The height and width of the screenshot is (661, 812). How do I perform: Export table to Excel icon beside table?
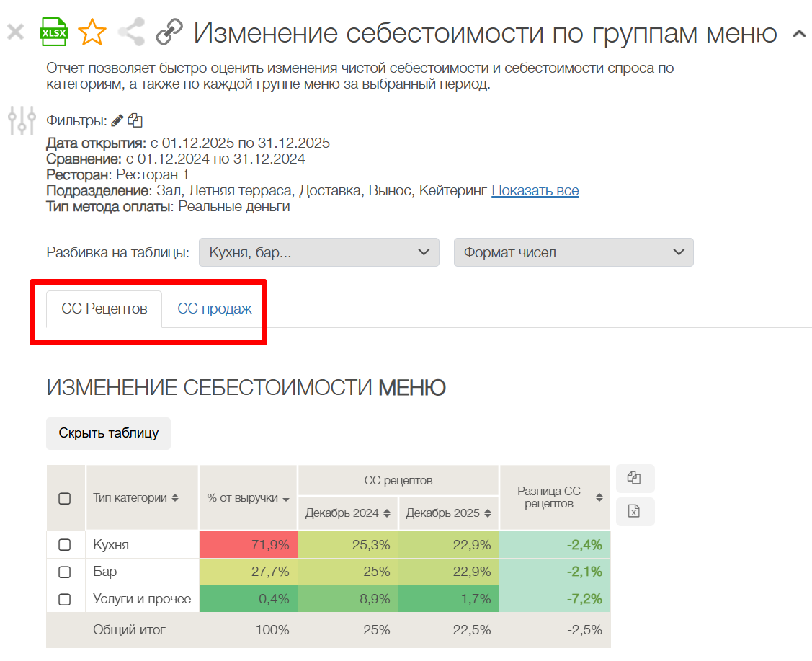click(635, 511)
